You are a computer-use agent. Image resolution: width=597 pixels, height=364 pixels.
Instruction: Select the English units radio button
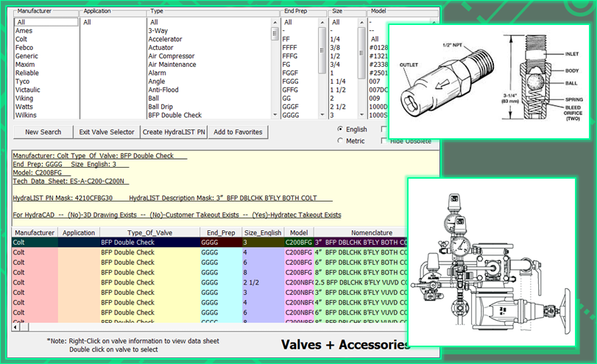[340, 129]
